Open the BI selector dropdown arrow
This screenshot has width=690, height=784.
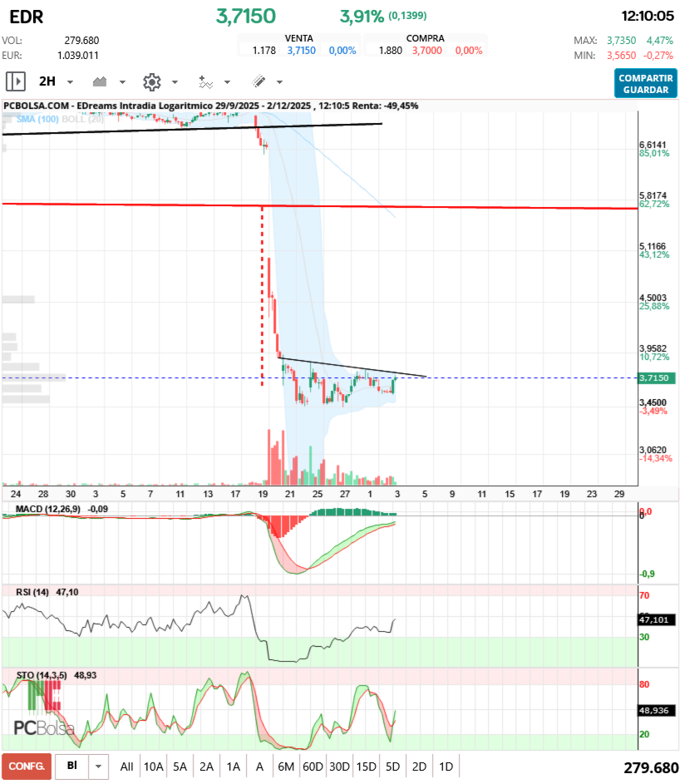(98, 766)
